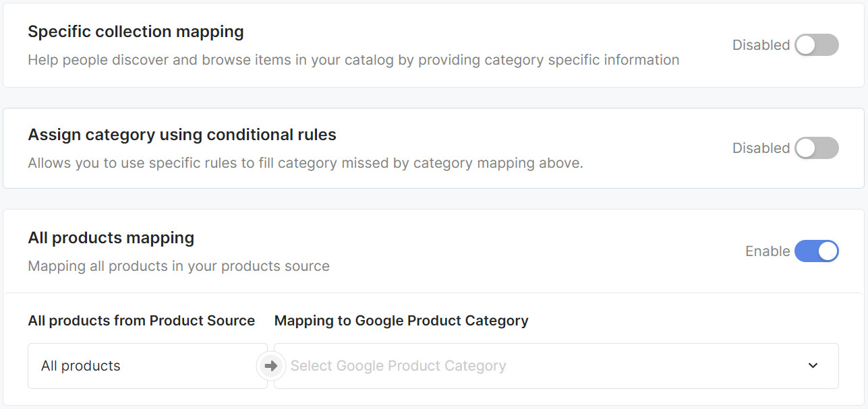This screenshot has width=868, height=409.
Task: Turn on Assign category using conditional rules
Action: point(816,148)
